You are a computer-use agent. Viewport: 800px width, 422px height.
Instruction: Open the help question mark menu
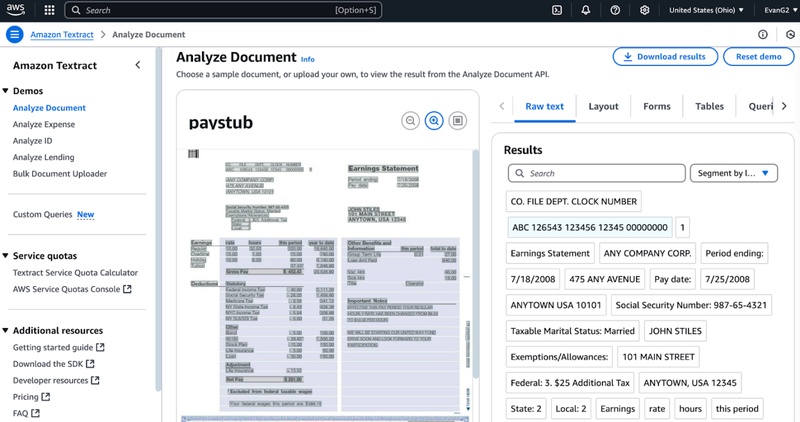point(615,10)
